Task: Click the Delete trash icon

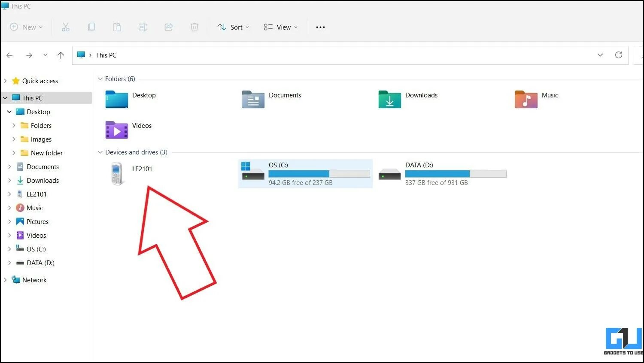Action: [x=194, y=27]
